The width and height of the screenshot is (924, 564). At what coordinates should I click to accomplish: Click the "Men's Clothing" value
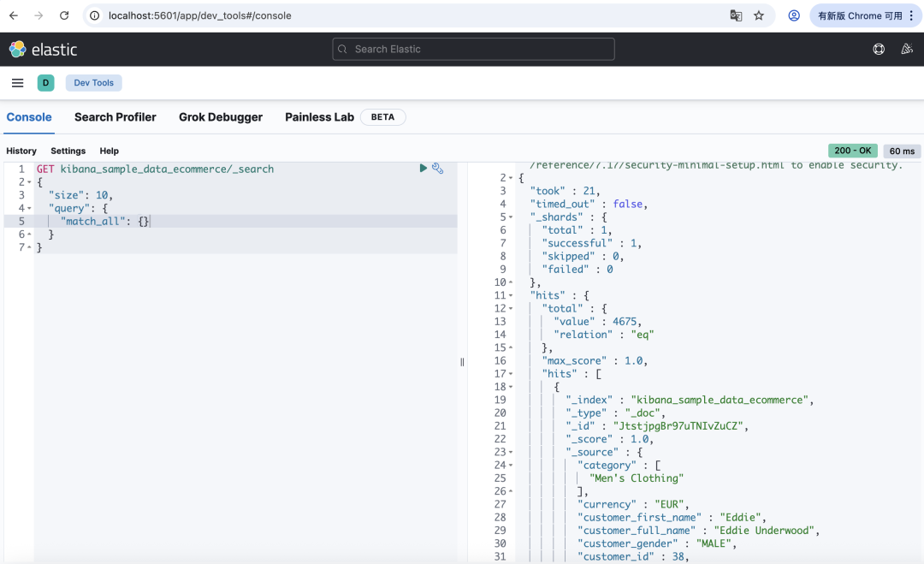coord(637,478)
